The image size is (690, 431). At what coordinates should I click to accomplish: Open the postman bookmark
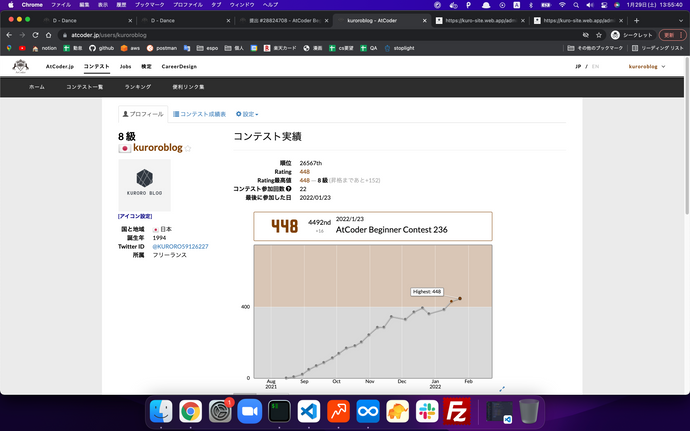[161, 48]
